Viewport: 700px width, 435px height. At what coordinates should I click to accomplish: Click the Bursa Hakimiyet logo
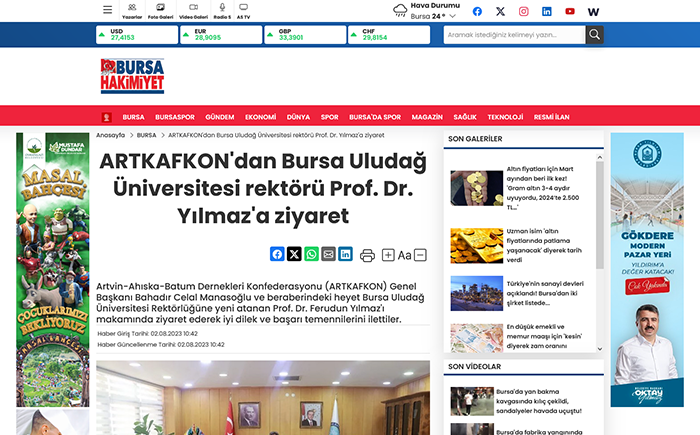click(x=132, y=76)
